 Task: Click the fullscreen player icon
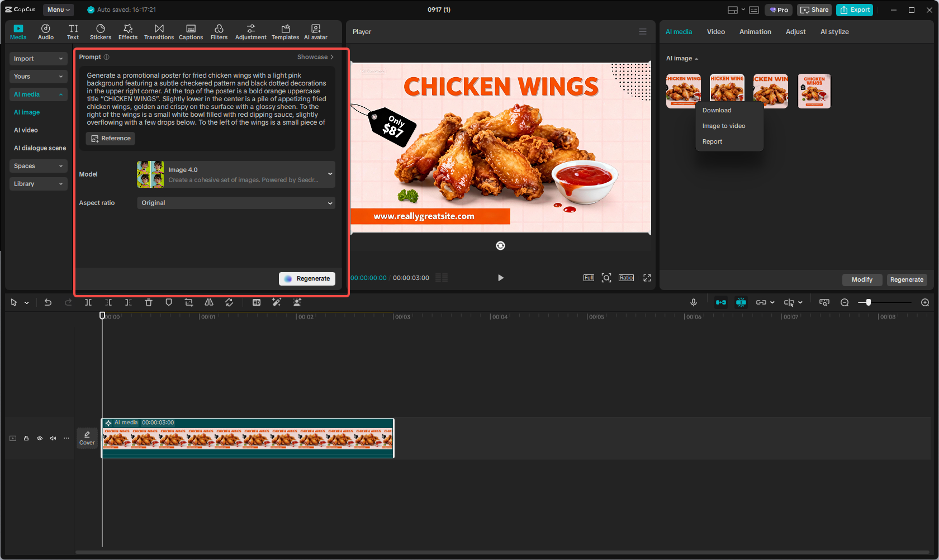tap(647, 278)
